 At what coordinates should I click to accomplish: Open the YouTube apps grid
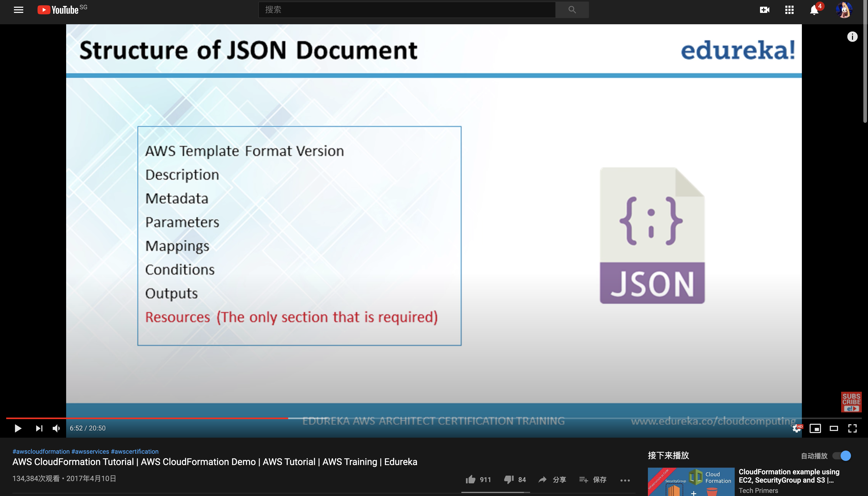789,10
